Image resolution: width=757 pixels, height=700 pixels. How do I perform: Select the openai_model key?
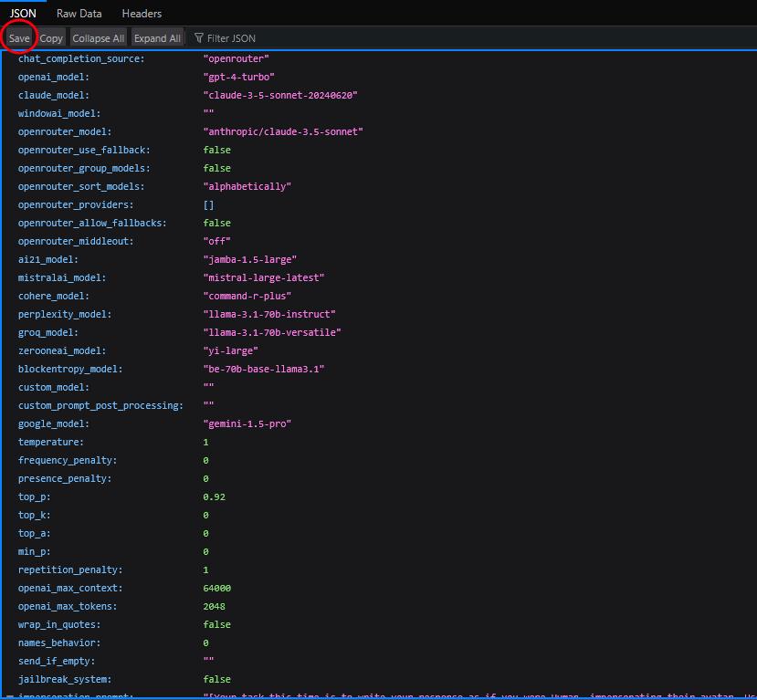[54, 78]
